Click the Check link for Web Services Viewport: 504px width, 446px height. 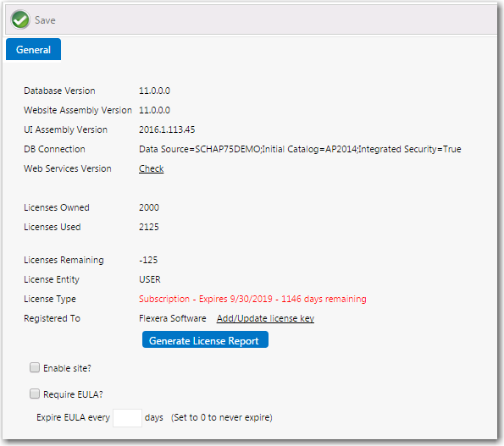pos(151,168)
